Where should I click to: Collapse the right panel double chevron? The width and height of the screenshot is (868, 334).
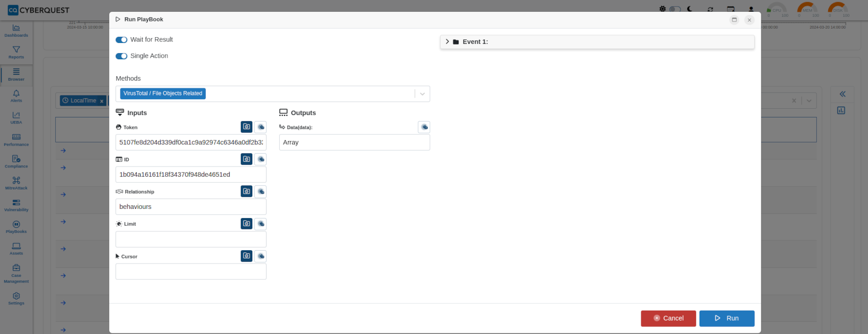[x=842, y=94]
